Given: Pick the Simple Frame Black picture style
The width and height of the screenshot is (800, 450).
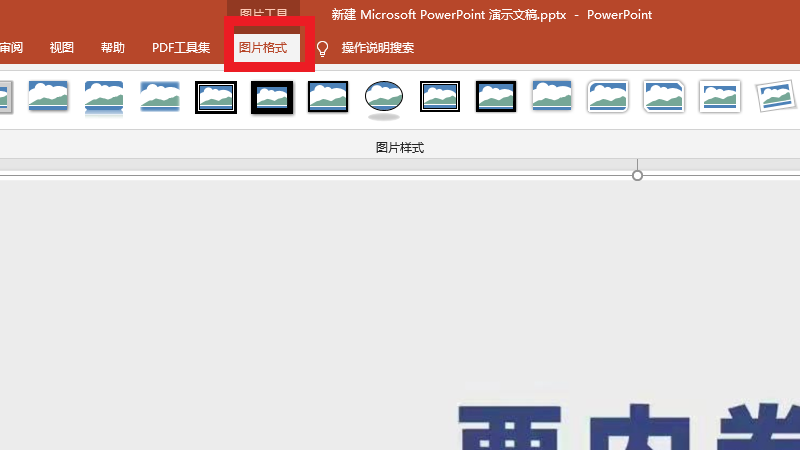Looking at the screenshot, I should (x=328, y=97).
